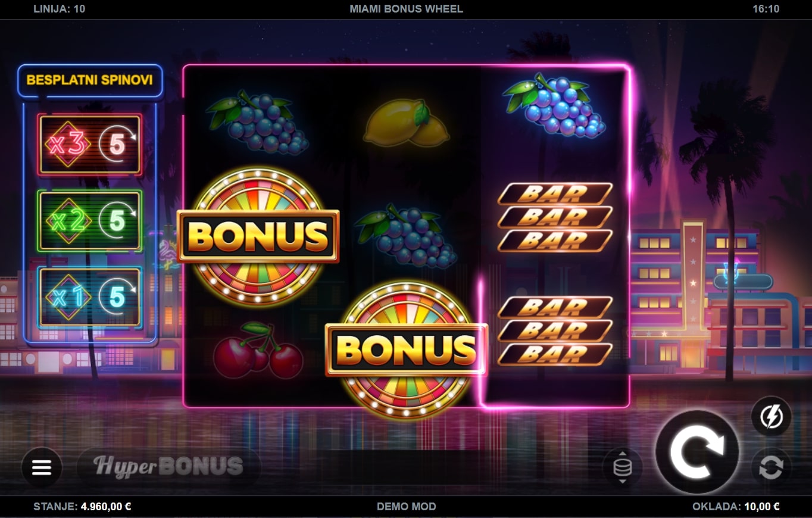Spin the reels with the big spin button

pyautogui.click(x=697, y=452)
